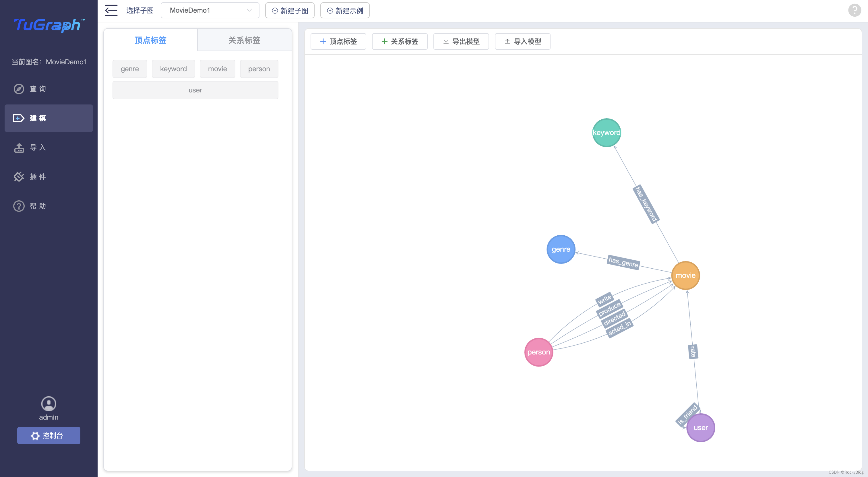Click the has_genre edge label
Image resolution: width=868 pixels, height=477 pixels.
623,262
